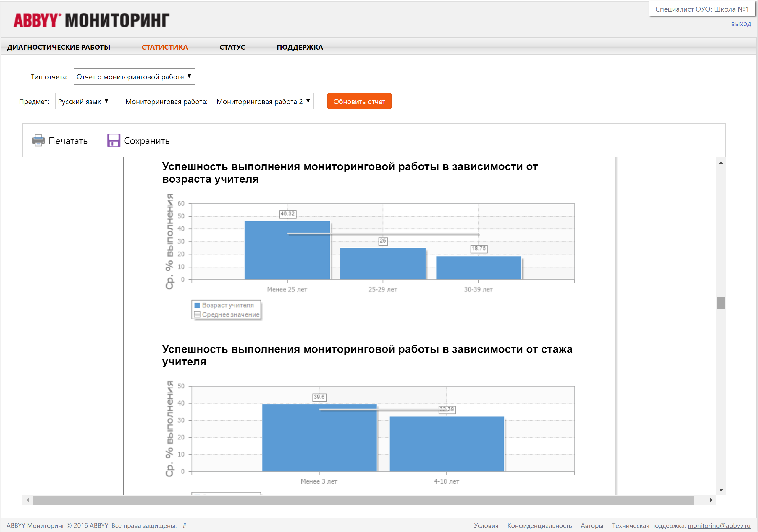Switch to Диагностические работы tab

click(x=59, y=47)
